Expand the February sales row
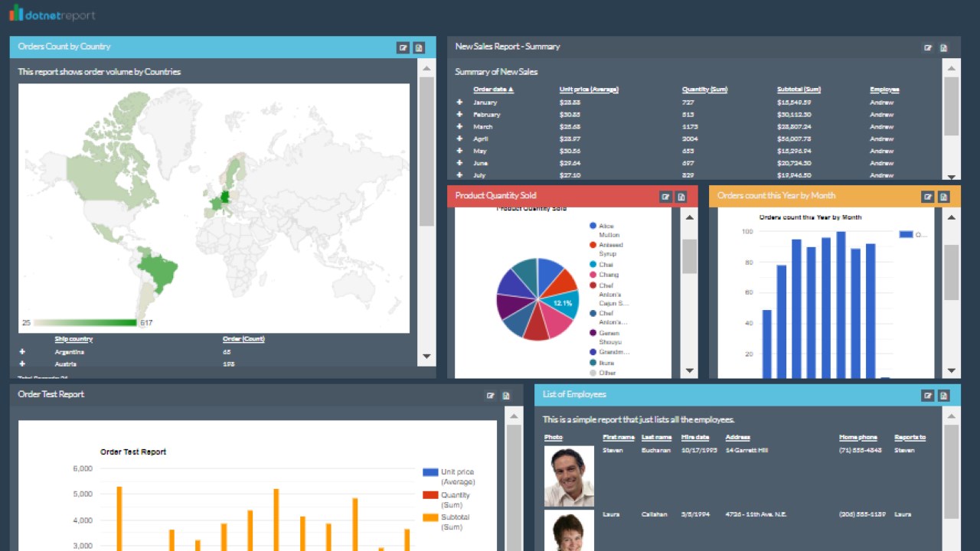This screenshot has width=980, height=551. (x=459, y=114)
